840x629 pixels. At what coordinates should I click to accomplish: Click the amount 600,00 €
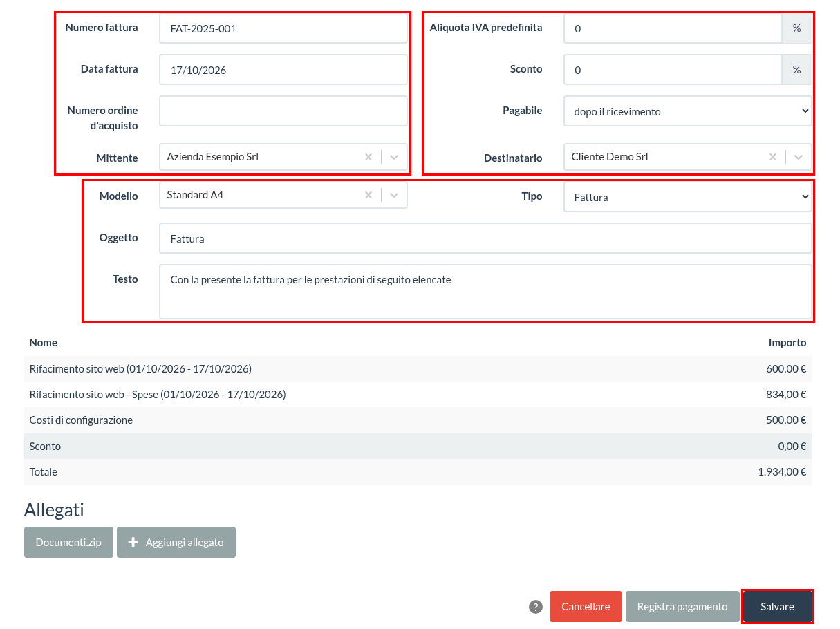[x=786, y=368]
